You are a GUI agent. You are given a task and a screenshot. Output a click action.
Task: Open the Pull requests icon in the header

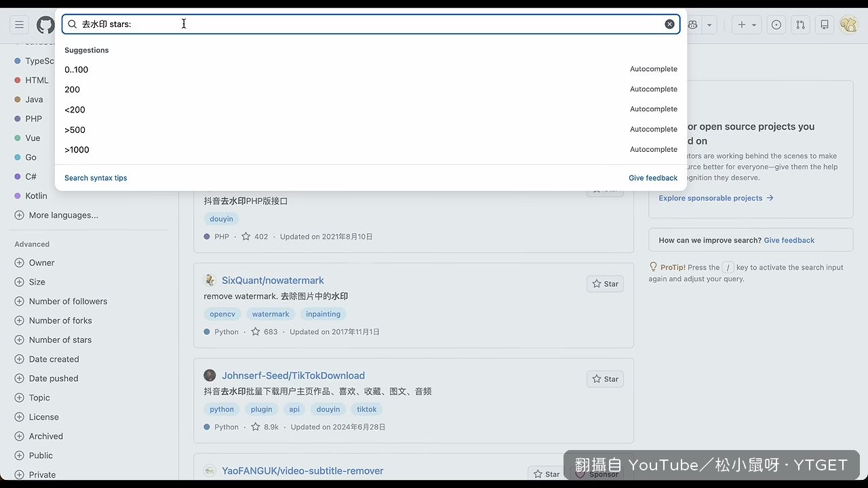click(x=801, y=24)
